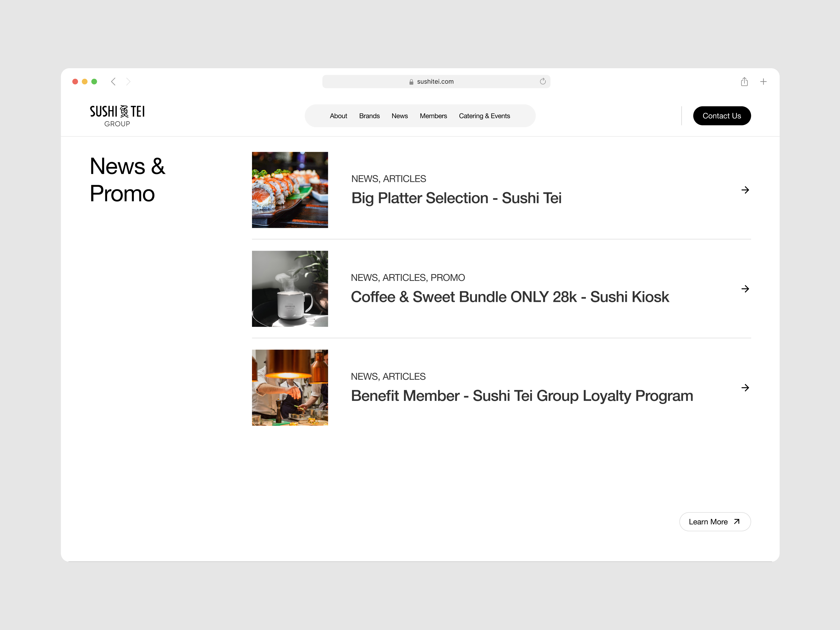Go to the News navigation item

(400, 116)
